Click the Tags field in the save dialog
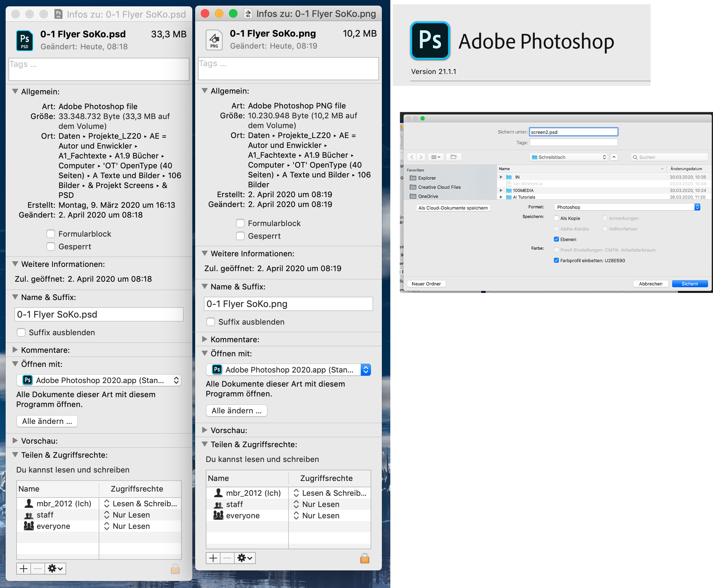The height and width of the screenshot is (588, 713). point(573,143)
